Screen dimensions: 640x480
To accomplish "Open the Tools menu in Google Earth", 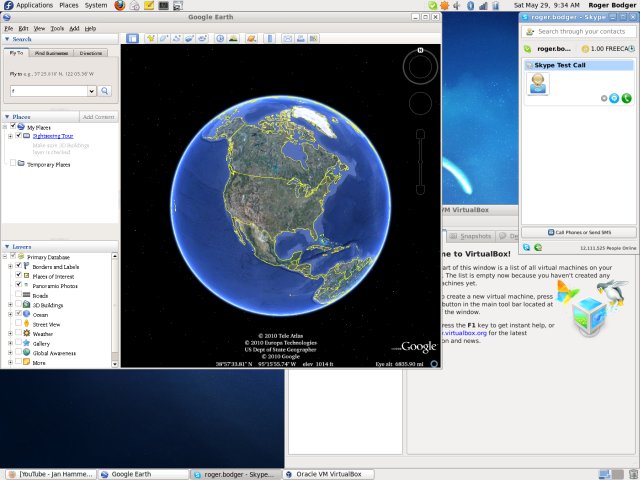I will 56,28.
